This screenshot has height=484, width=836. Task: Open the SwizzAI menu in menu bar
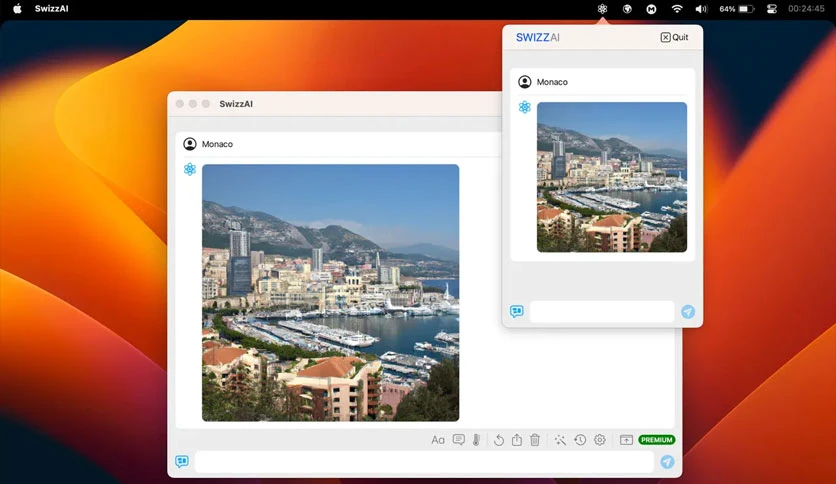pyautogui.click(x=52, y=9)
